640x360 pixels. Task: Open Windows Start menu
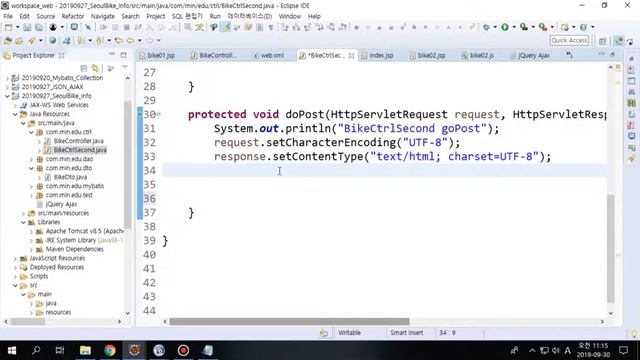pyautogui.click(x=12, y=350)
